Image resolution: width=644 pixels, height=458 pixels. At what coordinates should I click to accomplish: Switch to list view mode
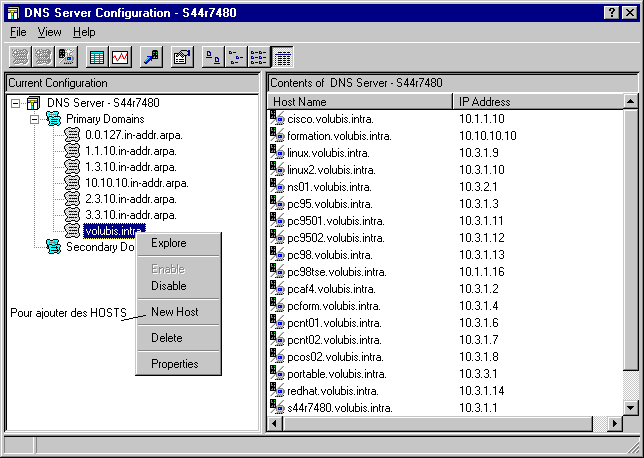(x=259, y=57)
